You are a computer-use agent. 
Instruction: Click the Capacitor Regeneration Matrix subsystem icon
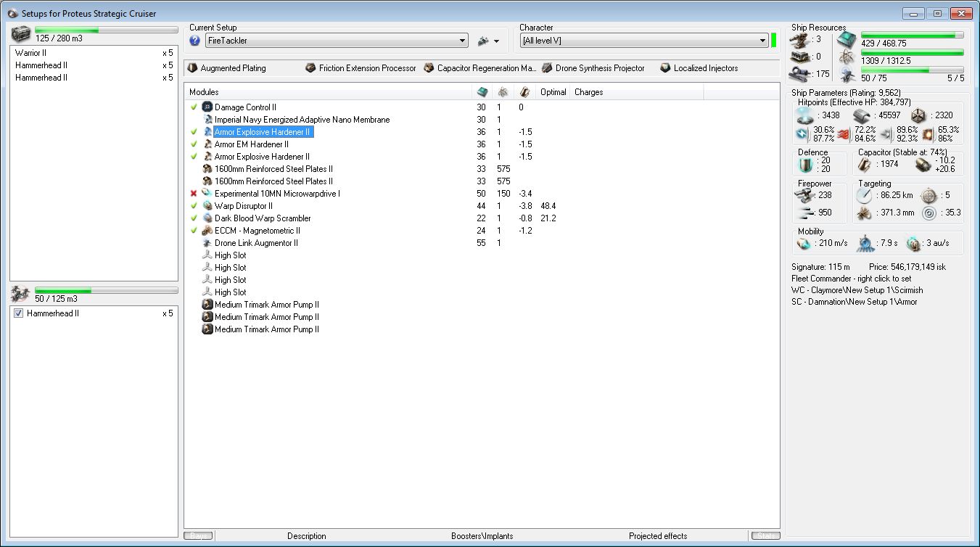429,68
